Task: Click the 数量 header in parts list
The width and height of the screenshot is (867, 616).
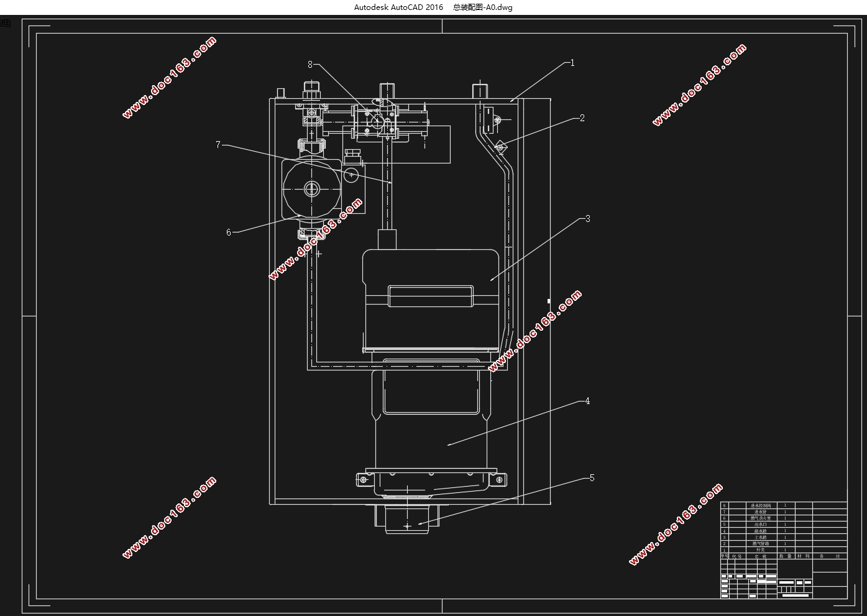Action: pos(786,556)
